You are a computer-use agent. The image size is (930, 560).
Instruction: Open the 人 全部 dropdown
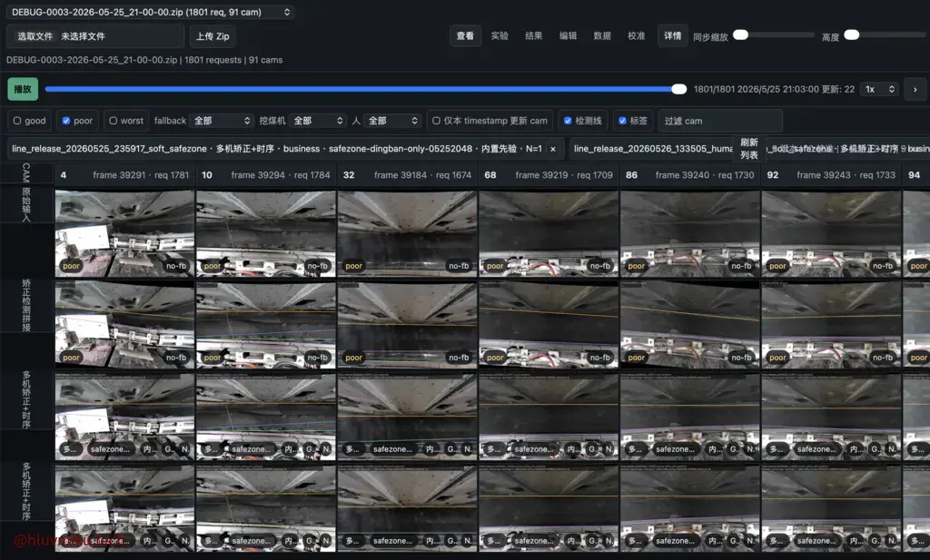(x=392, y=121)
